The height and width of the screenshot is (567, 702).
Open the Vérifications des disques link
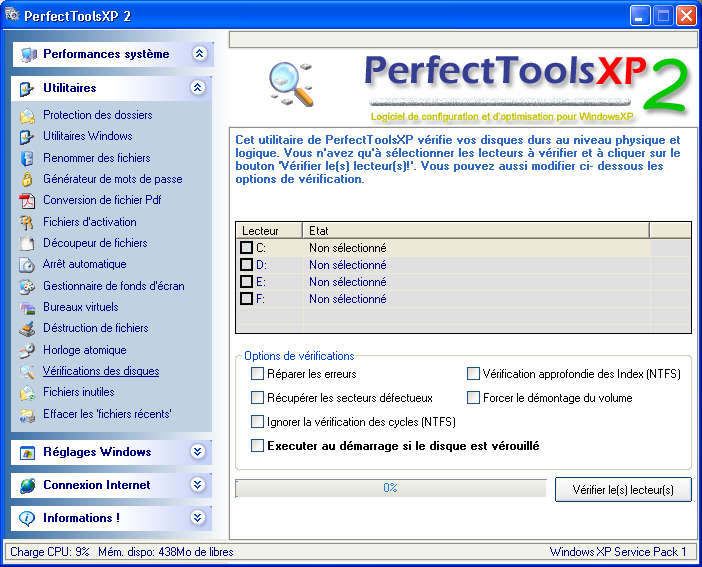point(101,371)
